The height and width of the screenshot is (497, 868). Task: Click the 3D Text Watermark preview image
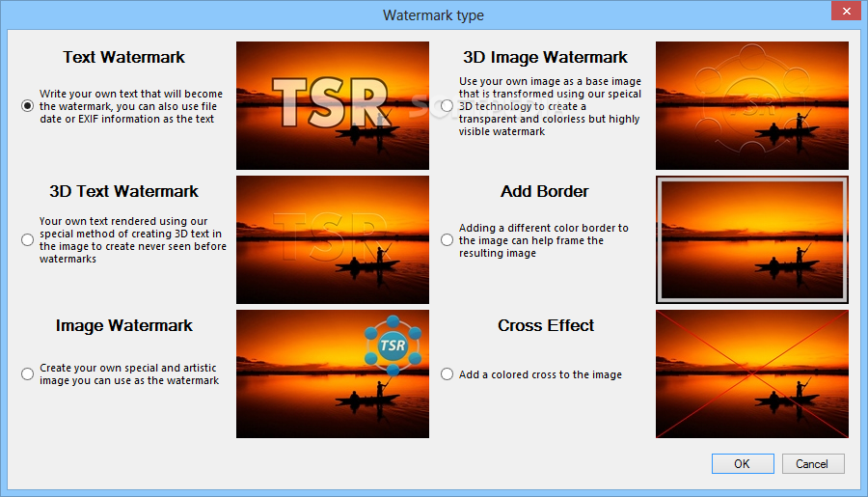click(332, 239)
